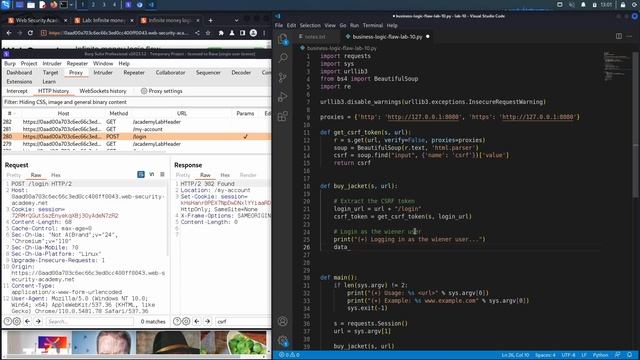Open the Selection menu in VS Code
640x360 pixels.
[310, 25]
